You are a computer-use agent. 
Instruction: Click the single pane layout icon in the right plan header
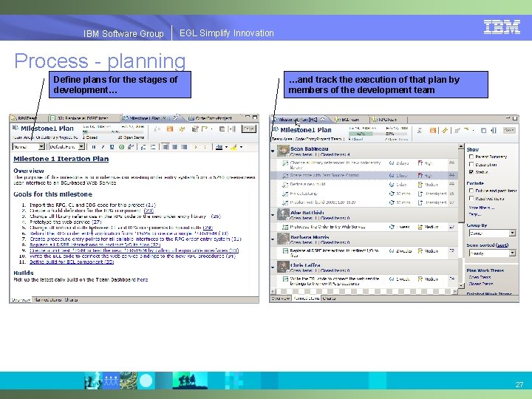coord(484,130)
